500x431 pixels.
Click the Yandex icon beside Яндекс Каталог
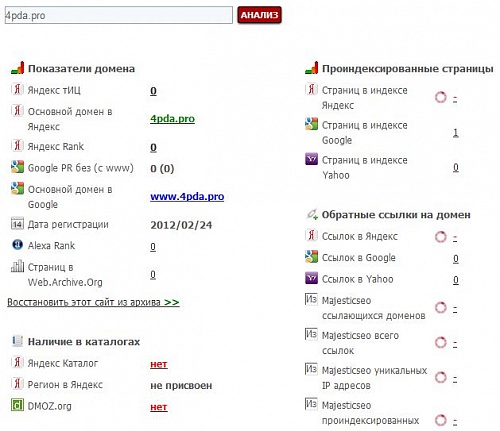coord(17,362)
